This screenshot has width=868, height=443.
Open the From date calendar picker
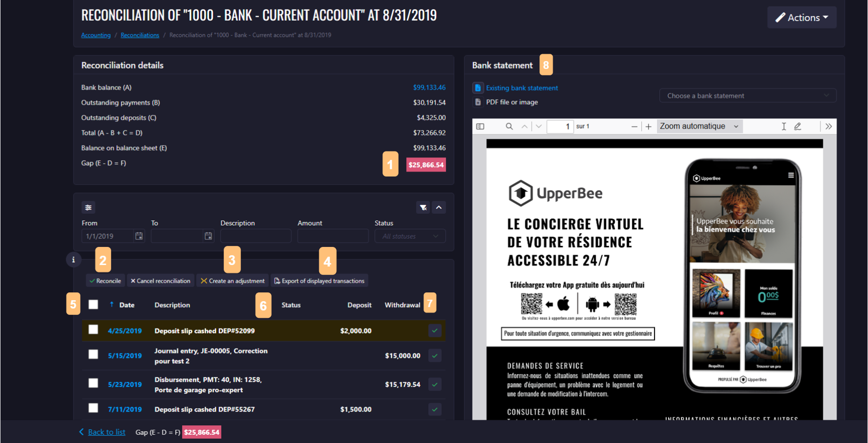click(x=139, y=236)
